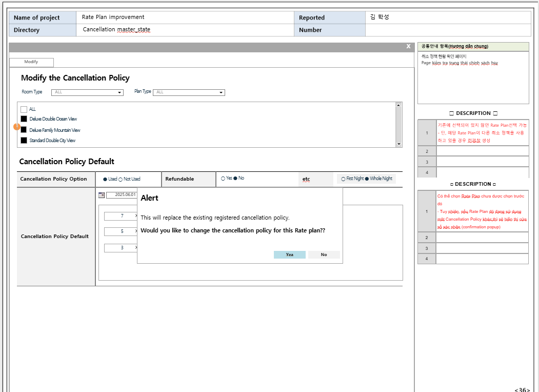Click the 2025.06.01 date field
This screenshot has width=539, height=392.
pyautogui.click(x=122, y=195)
